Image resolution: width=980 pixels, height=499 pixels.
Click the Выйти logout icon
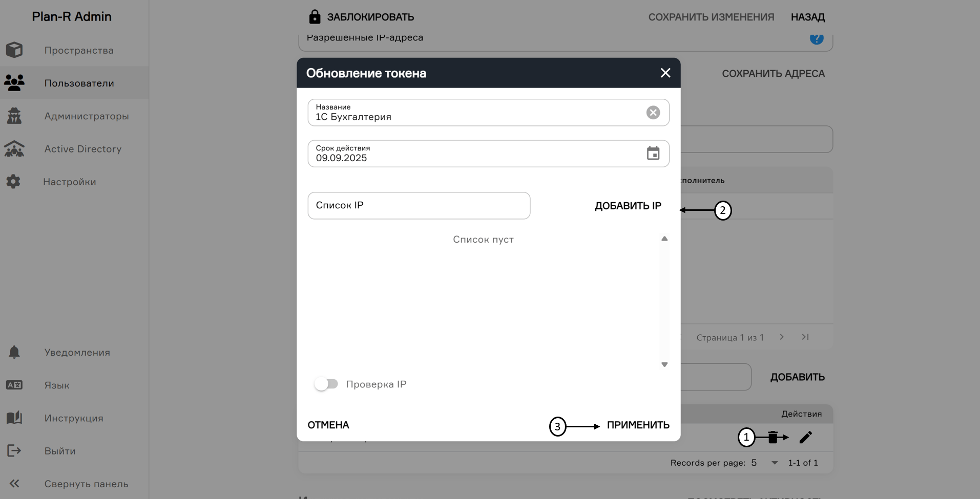coord(14,451)
